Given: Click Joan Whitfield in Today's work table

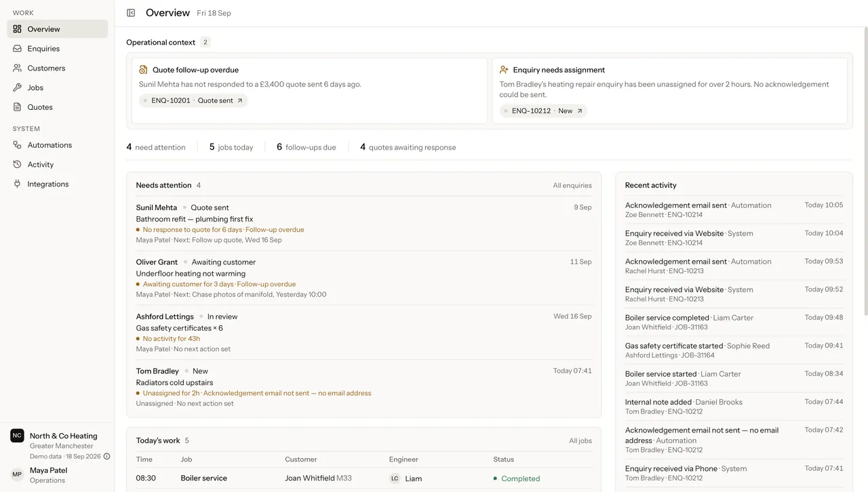Looking at the screenshot, I should click(310, 478).
